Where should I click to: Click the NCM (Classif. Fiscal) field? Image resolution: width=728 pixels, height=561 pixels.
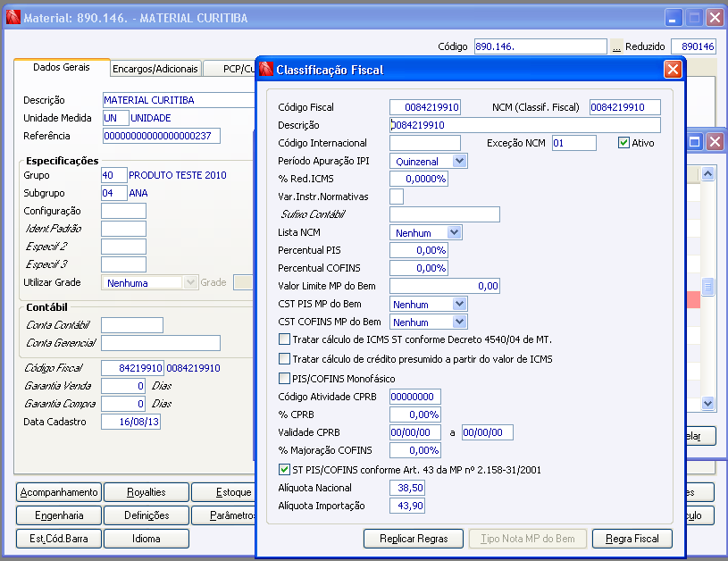(x=625, y=107)
